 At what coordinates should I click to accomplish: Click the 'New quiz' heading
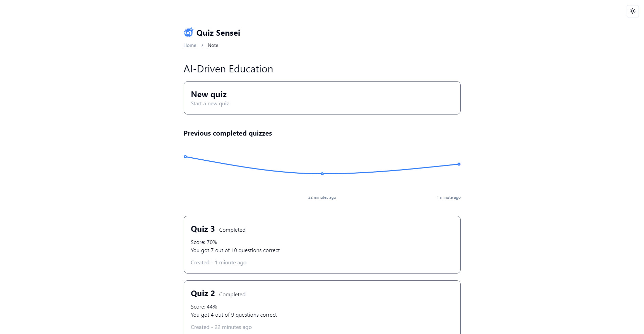coord(208,94)
